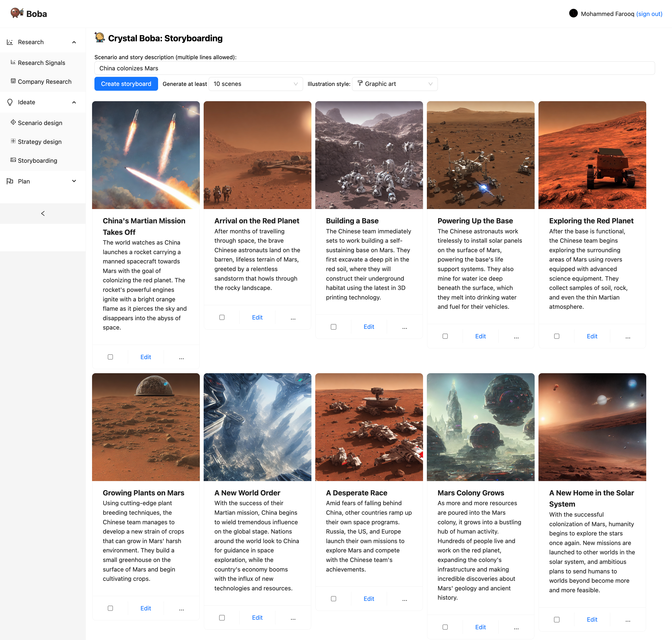Select the Building a Base scene checkbox
The width and height of the screenshot is (672, 640).
pyautogui.click(x=333, y=327)
